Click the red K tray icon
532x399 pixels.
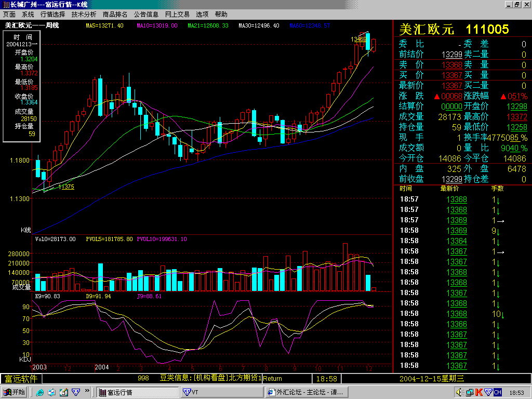pos(478,392)
